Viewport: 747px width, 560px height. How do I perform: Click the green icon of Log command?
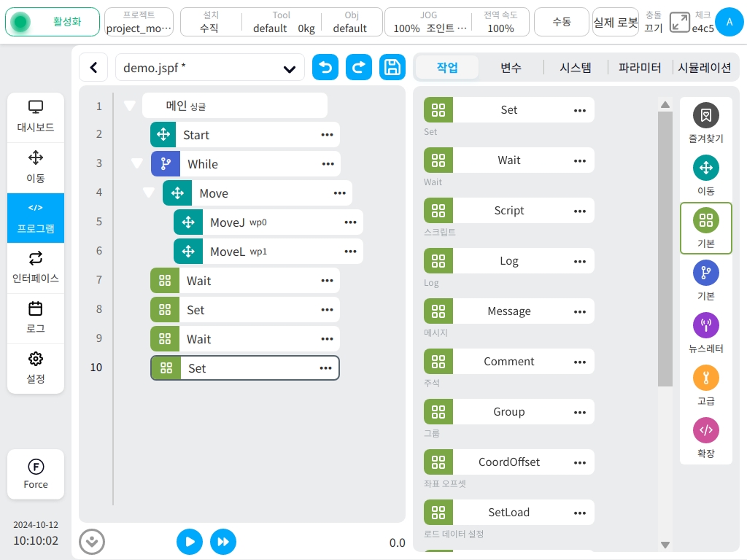pos(438,261)
